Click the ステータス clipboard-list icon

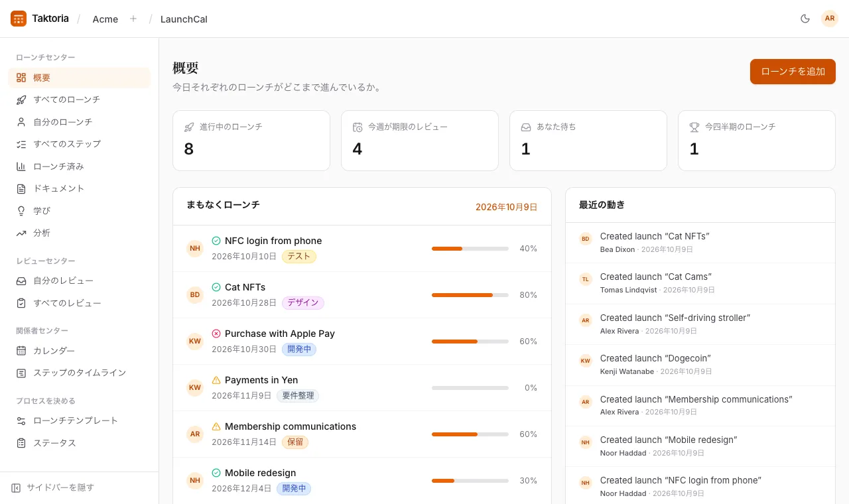coord(21,443)
